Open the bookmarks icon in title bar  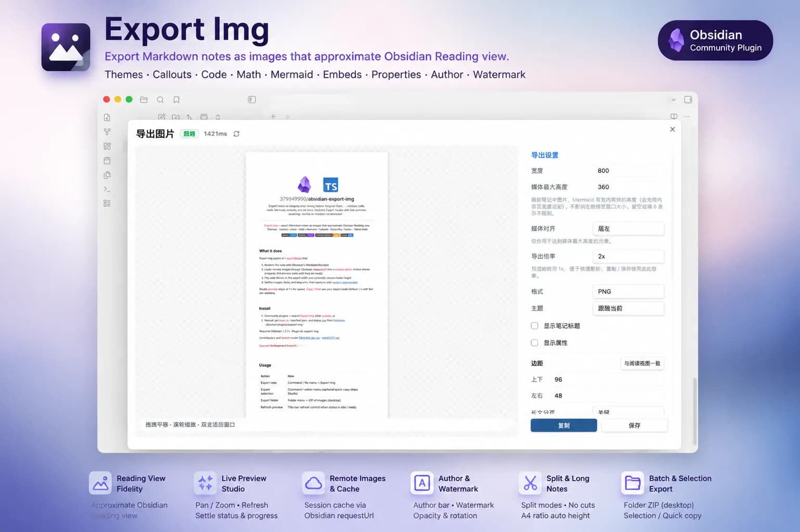pyautogui.click(x=176, y=99)
